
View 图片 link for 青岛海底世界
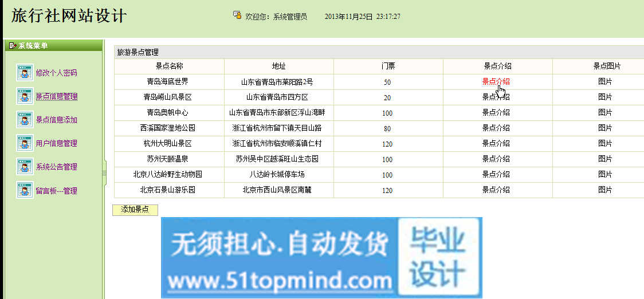point(605,82)
